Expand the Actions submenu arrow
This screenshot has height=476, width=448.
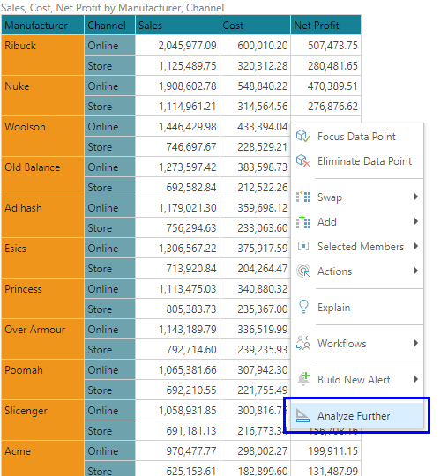[415, 271]
